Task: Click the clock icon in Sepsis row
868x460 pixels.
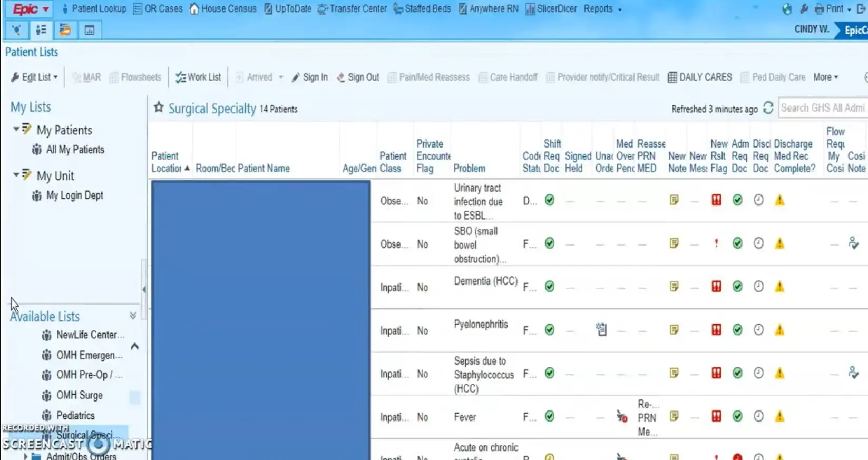Action: click(758, 373)
